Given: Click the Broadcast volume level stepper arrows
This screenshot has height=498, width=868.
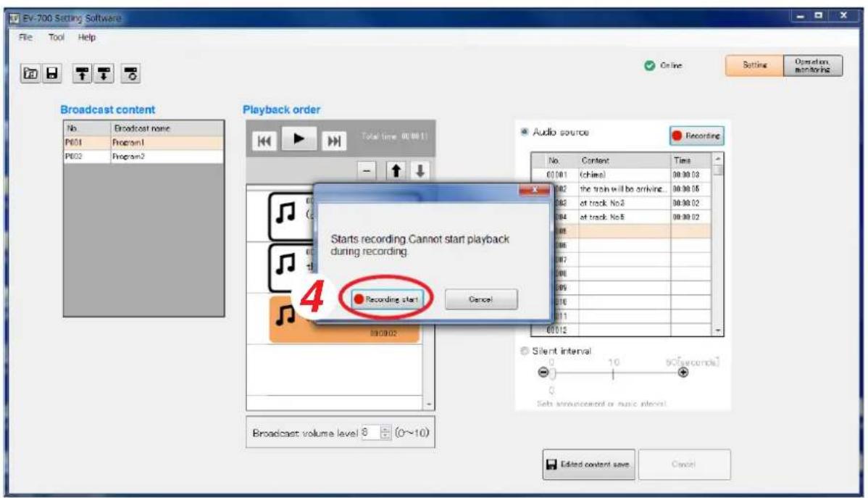Looking at the screenshot, I should click(385, 433).
